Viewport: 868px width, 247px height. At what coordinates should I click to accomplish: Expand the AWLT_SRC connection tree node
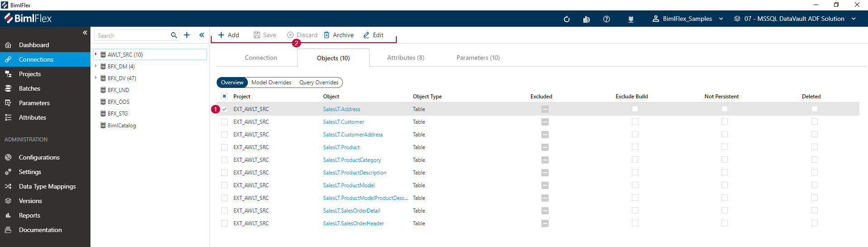(x=96, y=54)
